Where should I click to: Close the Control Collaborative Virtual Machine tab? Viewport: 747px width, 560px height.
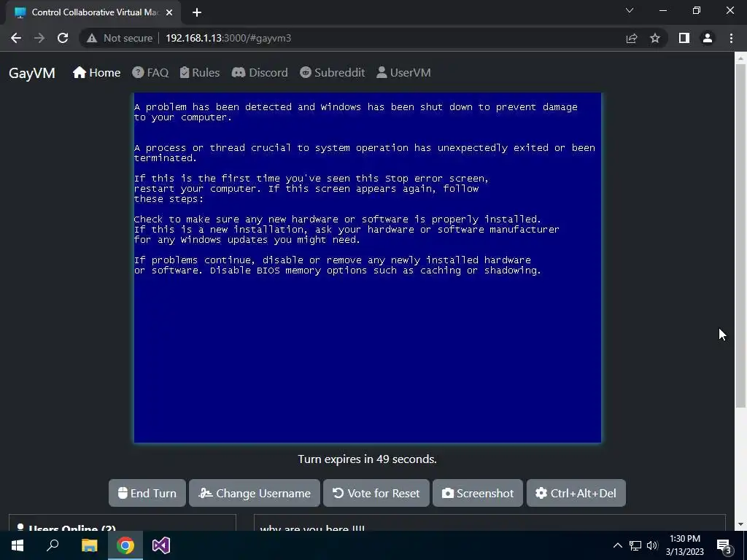pos(169,12)
